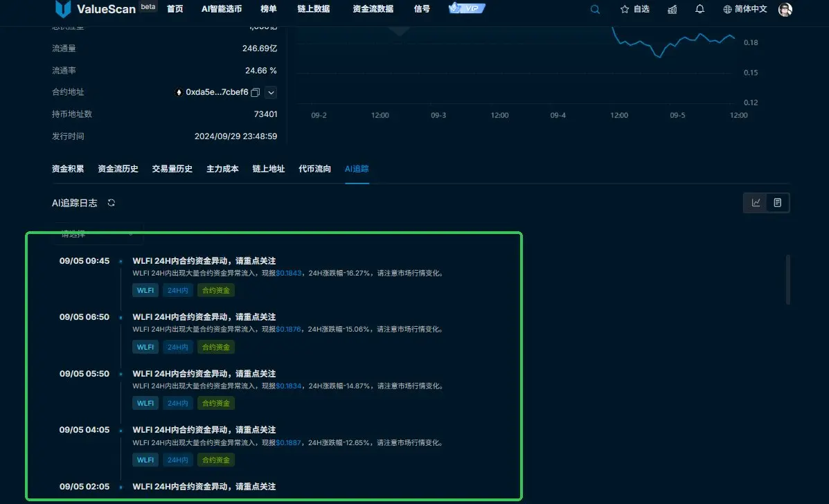Open the user avatar menu
This screenshot has width=829, height=504.
pos(785,9)
